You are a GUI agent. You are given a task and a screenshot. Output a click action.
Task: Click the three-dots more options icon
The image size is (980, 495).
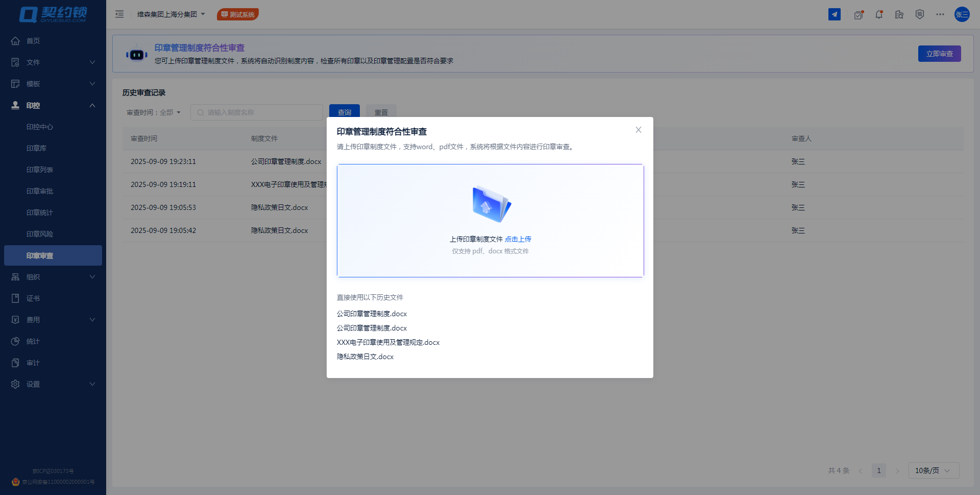coord(940,14)
